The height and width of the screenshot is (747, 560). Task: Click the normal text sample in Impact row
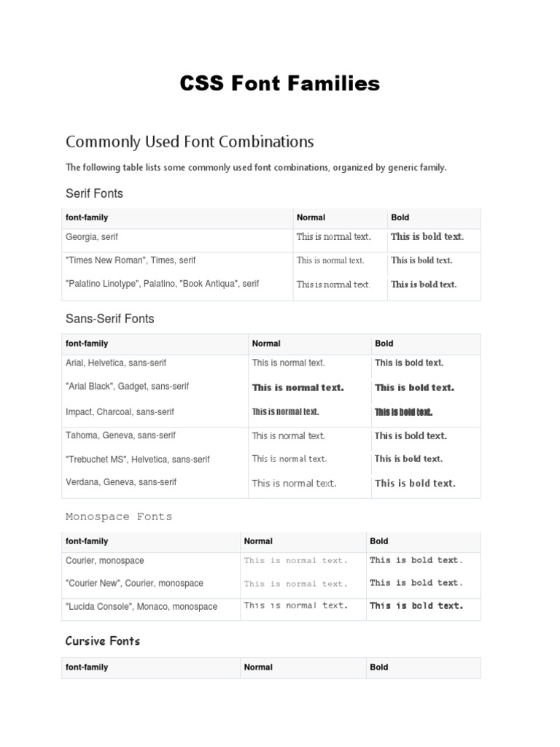tap(285, 412)
